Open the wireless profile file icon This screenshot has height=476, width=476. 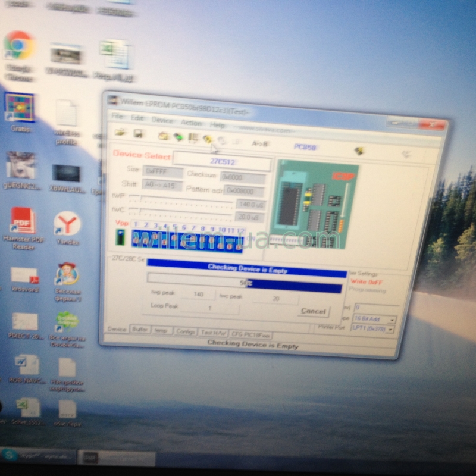pos(66,122)
